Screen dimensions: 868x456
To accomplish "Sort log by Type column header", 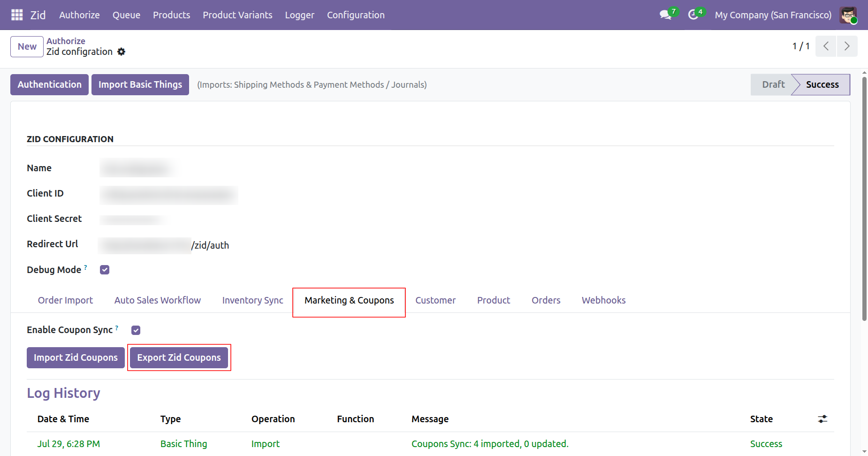I will coord(170,419).
